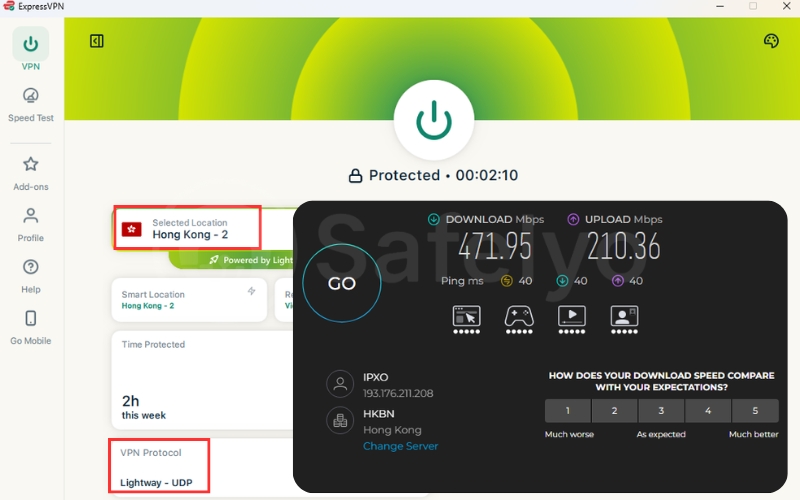Open the Help section
The height and width of the screenshot is (500, 800).
click(31, 276)
